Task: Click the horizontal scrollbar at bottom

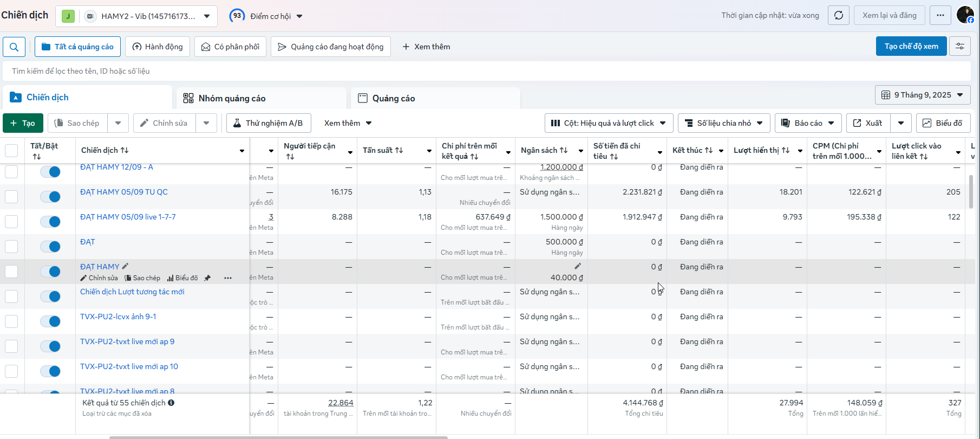Action: pos(278,437)
